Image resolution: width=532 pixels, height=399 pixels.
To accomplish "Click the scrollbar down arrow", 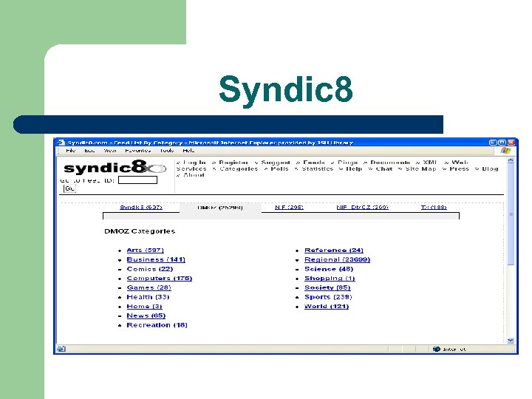I will tap(511, 341).
